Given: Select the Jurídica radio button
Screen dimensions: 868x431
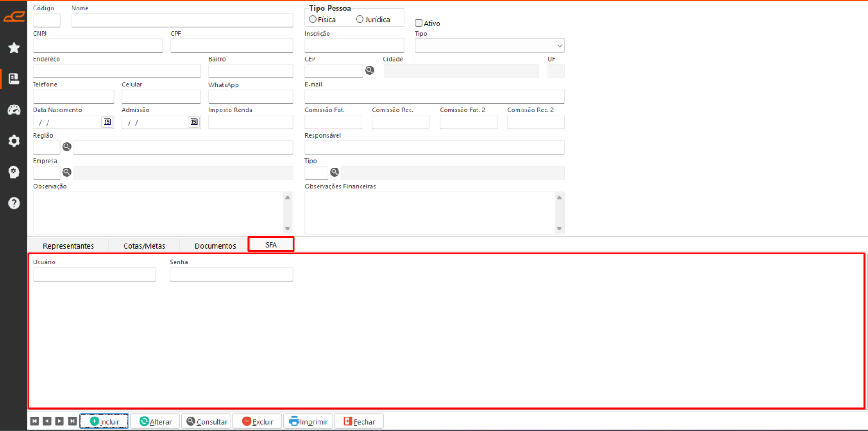Looking at the screenshot, I should pyautogui.click(x=360, y=19).
